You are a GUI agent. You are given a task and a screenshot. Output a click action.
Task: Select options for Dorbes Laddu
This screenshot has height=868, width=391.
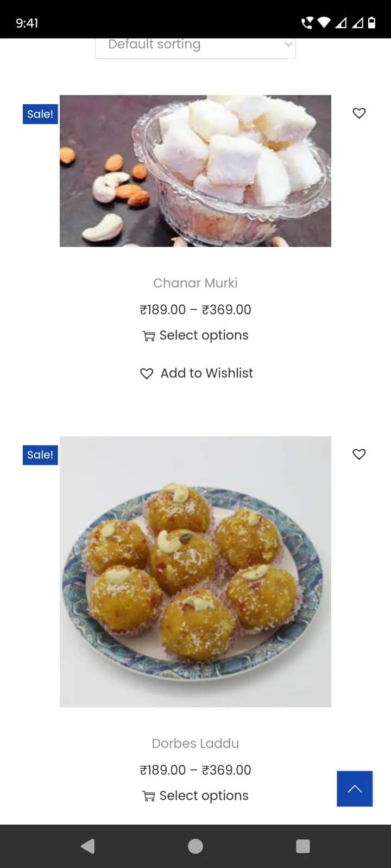pyautogui.click(x=195, y=796)
